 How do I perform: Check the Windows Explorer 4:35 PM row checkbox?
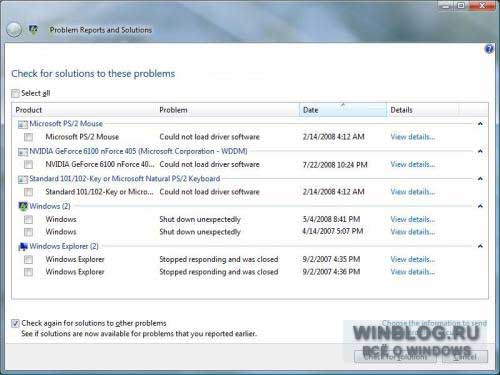pyautogui.click(x=28, y=259)
